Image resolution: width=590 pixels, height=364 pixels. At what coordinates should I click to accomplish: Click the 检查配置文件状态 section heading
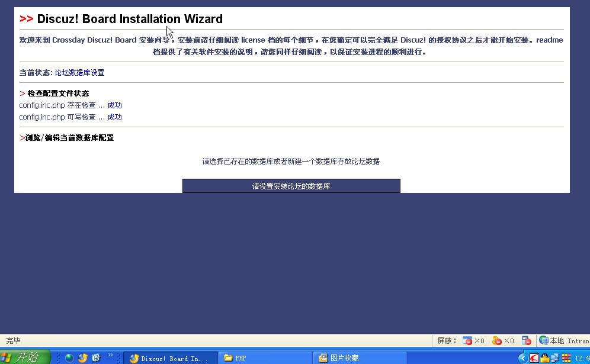(58, 94)
